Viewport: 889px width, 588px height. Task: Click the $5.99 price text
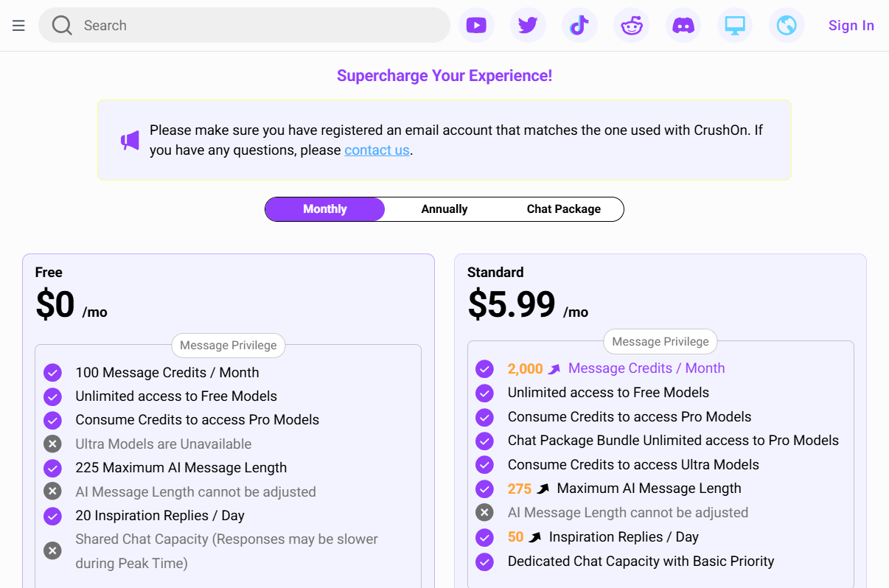click(x=512, y=304)
